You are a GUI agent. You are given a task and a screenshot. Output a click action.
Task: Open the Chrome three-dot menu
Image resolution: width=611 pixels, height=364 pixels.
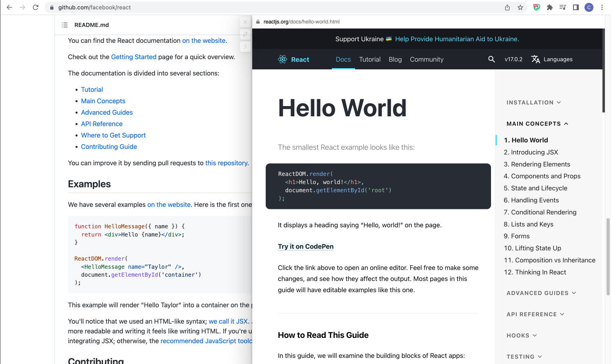[x=602, y=7]
